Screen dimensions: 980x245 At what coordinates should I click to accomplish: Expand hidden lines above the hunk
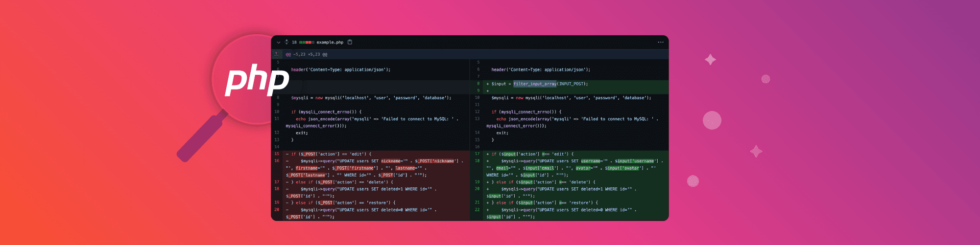click(x=277, y=54)
